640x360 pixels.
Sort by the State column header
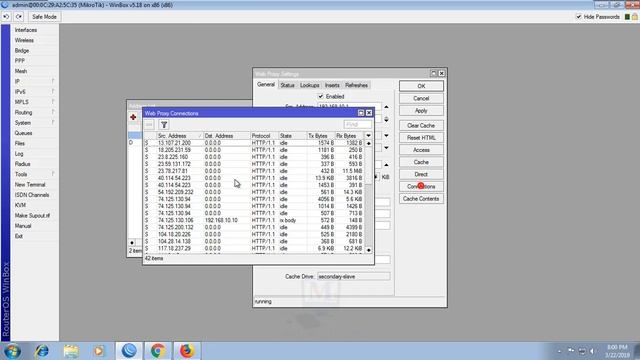click(292, 136)
